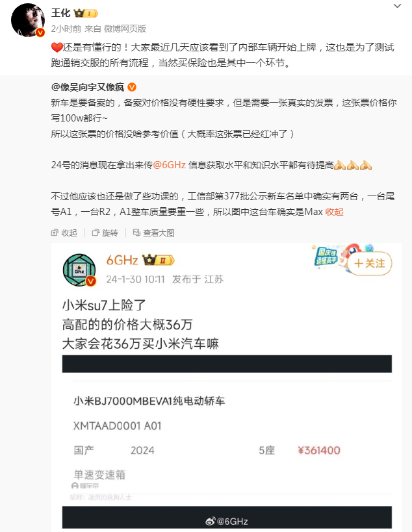Collapse the image using the 收起 toolbar button
412x532 pixels.
(64, 233)
